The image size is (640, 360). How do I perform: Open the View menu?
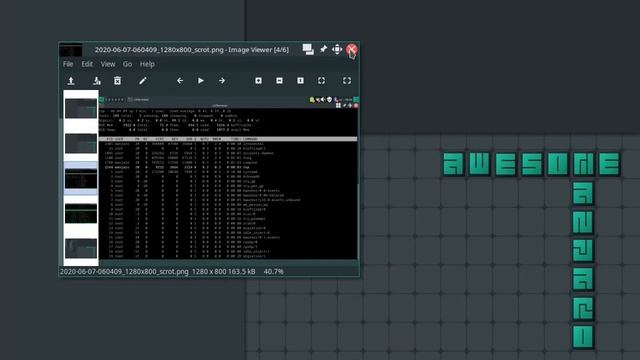click(x=108, y=64)
